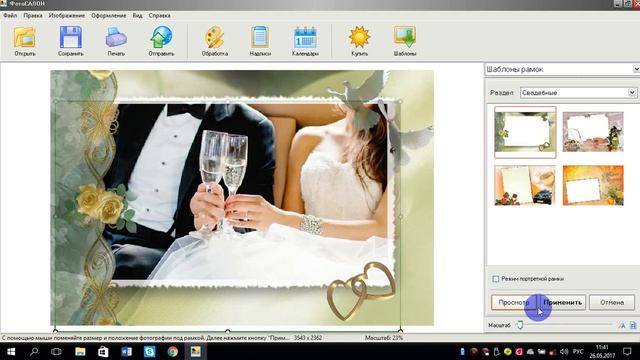The height and width of the screenshot is (360, 640).
Task: Send the image via the Отправить globe icon
Action: 161,41
